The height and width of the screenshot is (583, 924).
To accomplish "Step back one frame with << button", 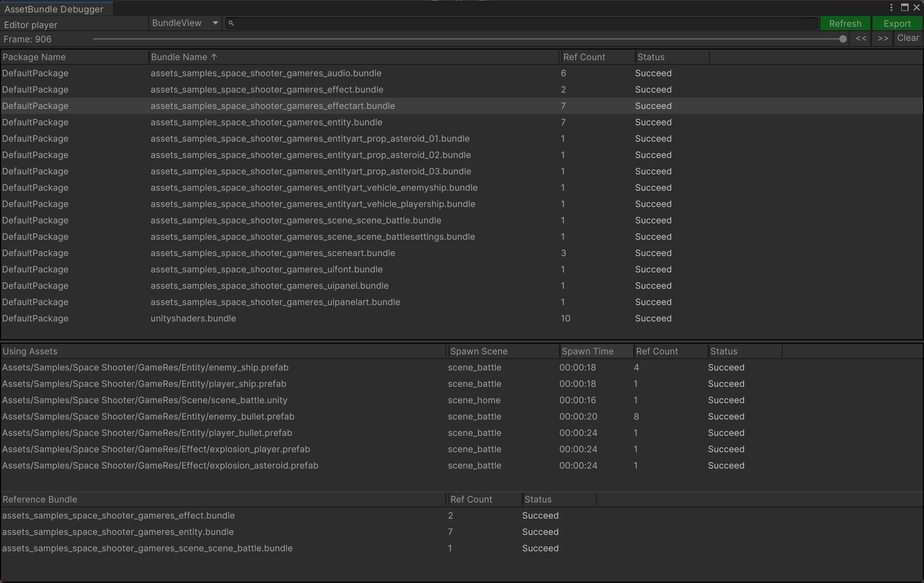I will 861,38.
